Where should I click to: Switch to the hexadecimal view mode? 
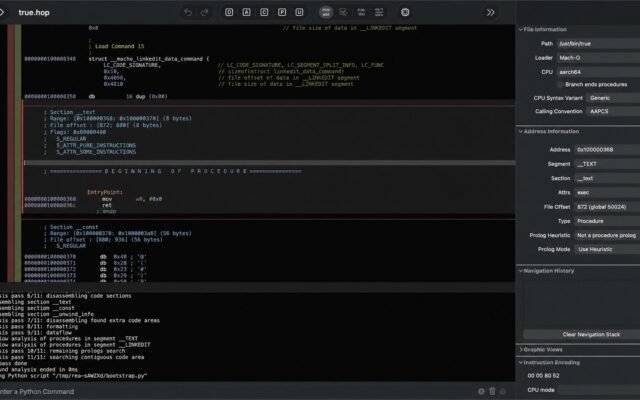click(x=379, y=12)
